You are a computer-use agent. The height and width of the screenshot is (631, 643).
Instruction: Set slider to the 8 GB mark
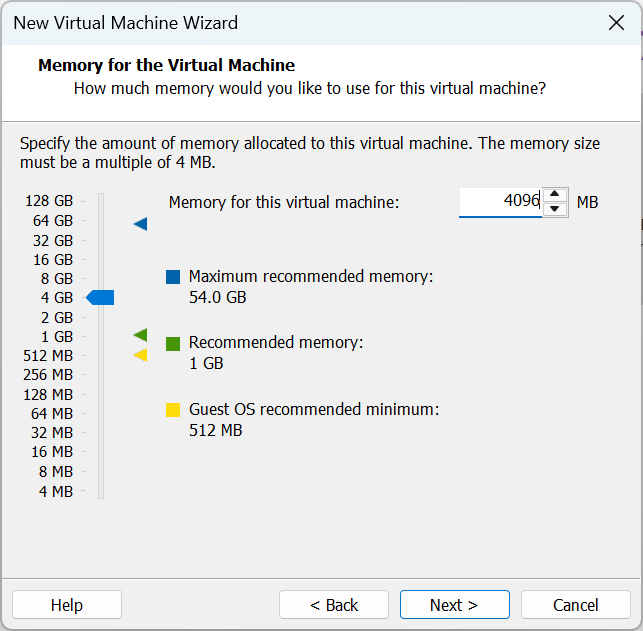[101, 278]
